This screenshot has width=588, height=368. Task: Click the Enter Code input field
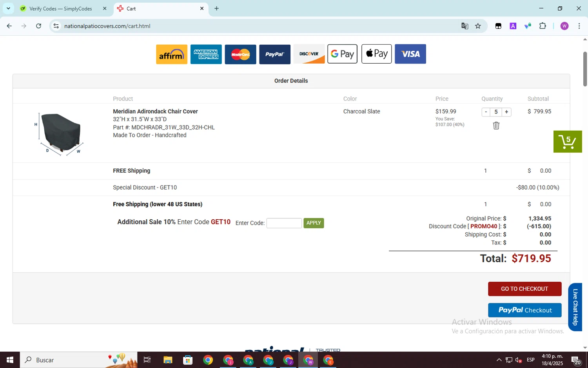click(284, 223)
